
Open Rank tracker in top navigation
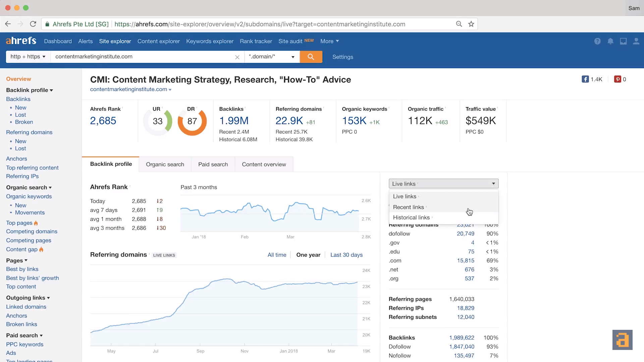pyautogui.click(x=256, y=41)
